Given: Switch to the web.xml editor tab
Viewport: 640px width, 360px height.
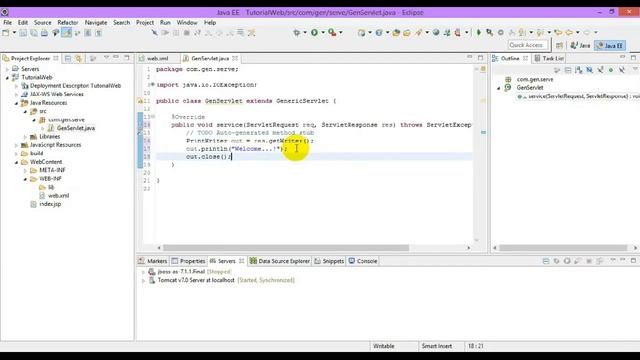Looking at the screenshot, I should tap(157, 58).
